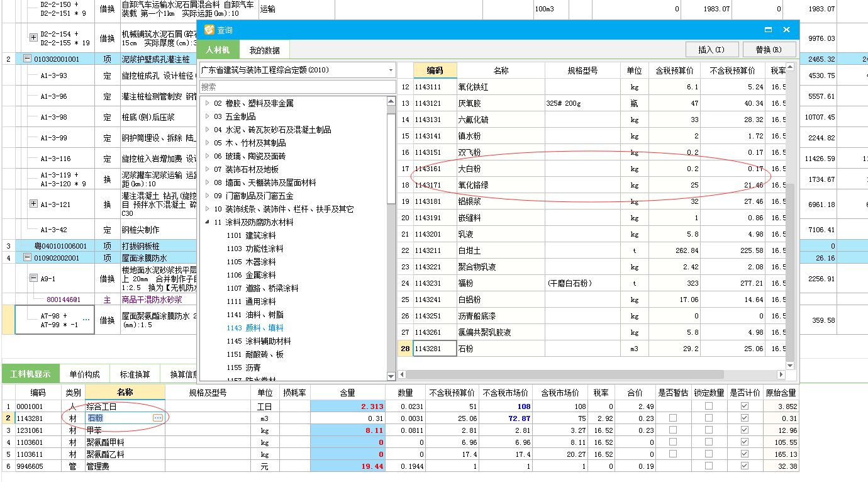Viewport: 868px width, 482px height.
Task: Open the 工料机显示 tab
Action: [x=30, y=374]
